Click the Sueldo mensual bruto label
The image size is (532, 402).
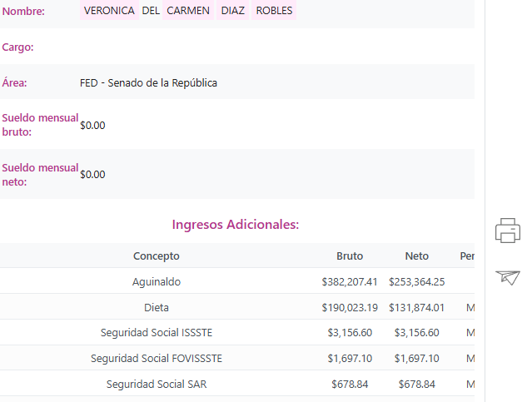pyautogui.click(x=40, y=125)
